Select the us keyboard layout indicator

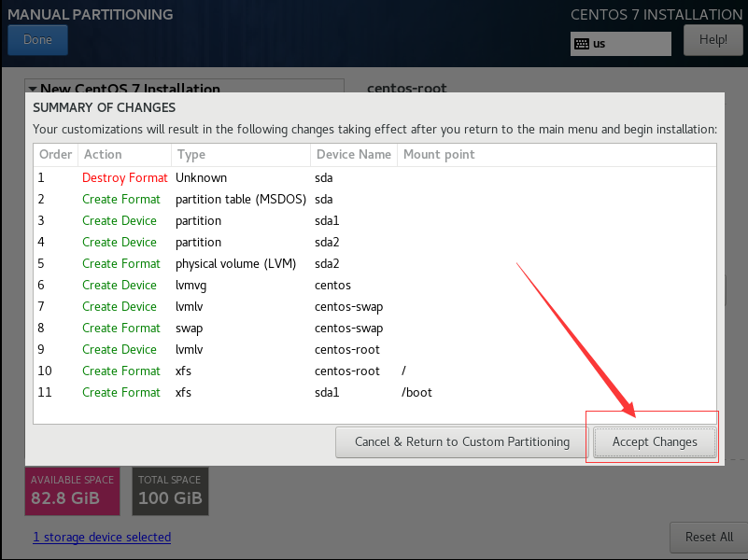[x=621, y=44]
